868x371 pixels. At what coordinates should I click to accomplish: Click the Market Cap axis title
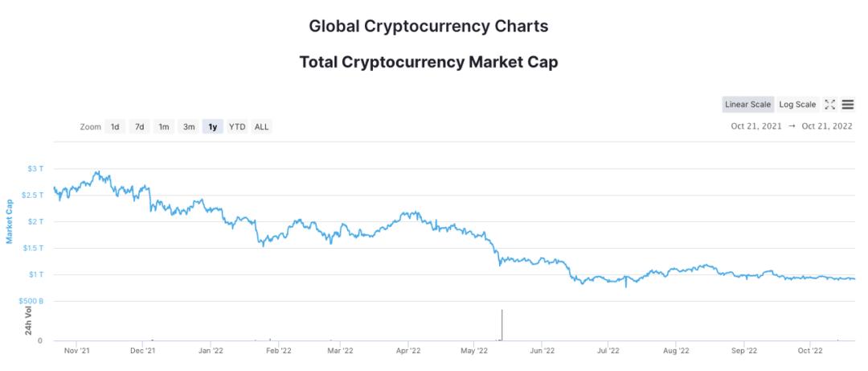(x=10, y=221)
